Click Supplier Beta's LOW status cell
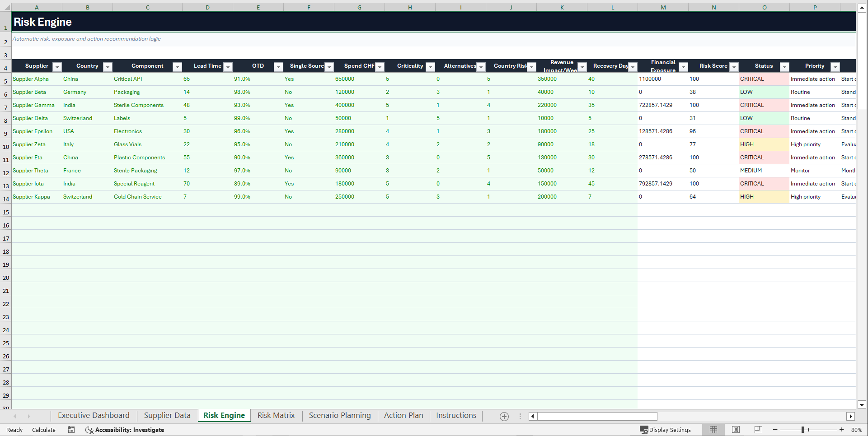 764,92
